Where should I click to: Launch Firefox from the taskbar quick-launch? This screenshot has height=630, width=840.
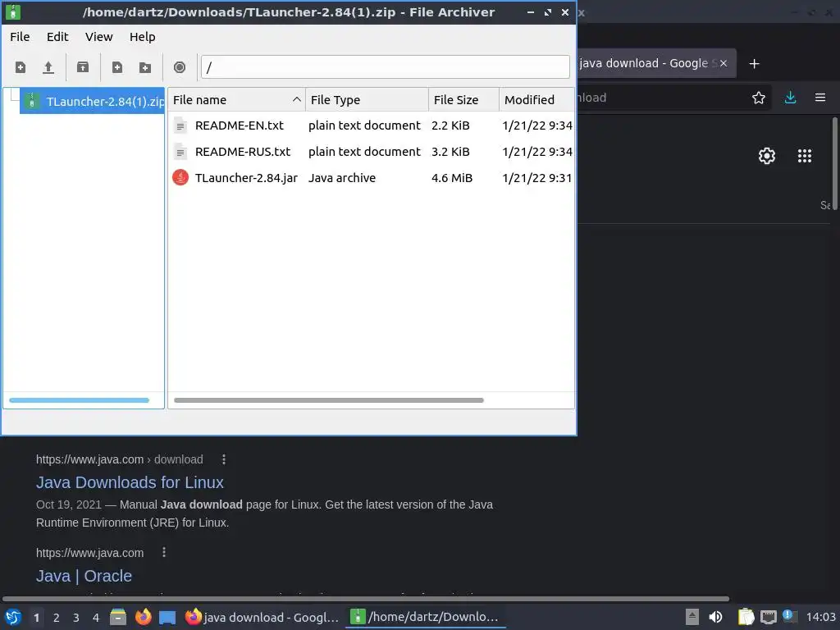[143, 617]
